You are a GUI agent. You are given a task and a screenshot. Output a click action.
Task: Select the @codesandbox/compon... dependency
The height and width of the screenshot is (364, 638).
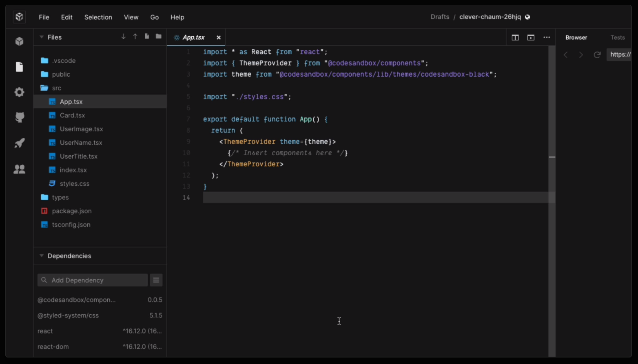[76, 300]
